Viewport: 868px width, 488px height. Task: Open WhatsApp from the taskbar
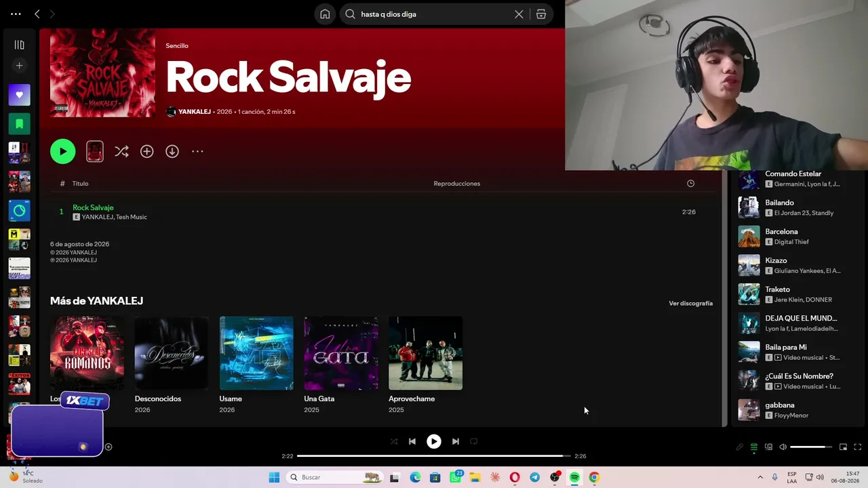coord(455,477)
